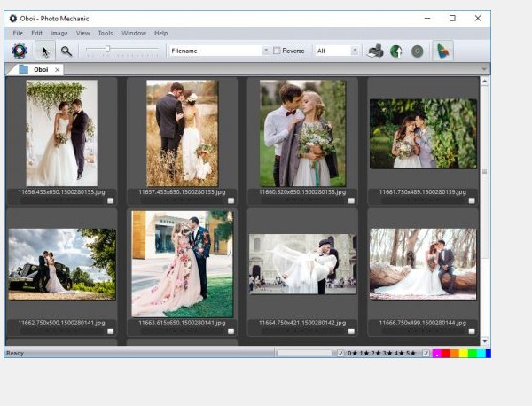Click filename 11661.750x489.1500280139.jpg
532x406 pixels.
(423, 192)
